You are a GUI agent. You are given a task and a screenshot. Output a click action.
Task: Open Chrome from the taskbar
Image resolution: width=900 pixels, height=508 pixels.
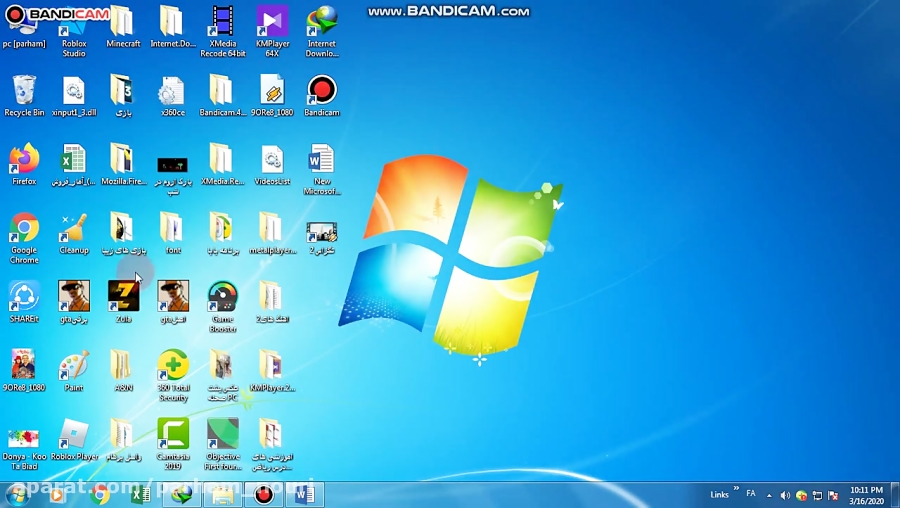click(x=99, y=494)
